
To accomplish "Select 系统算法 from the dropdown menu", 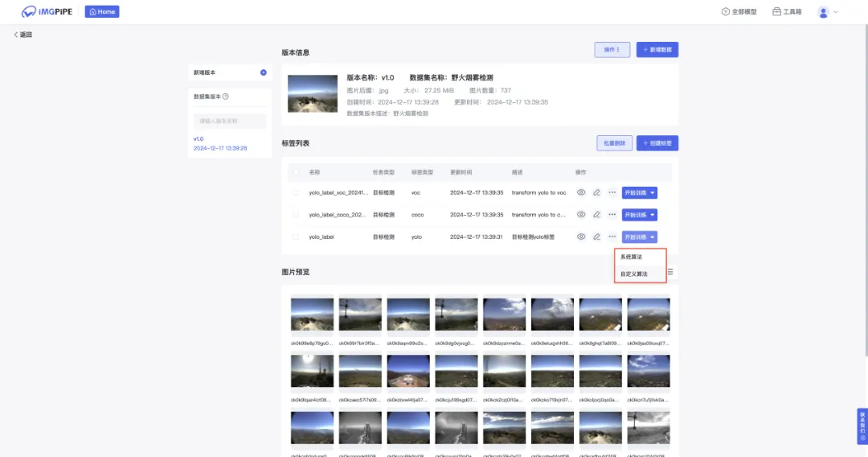I will [632, 257].
